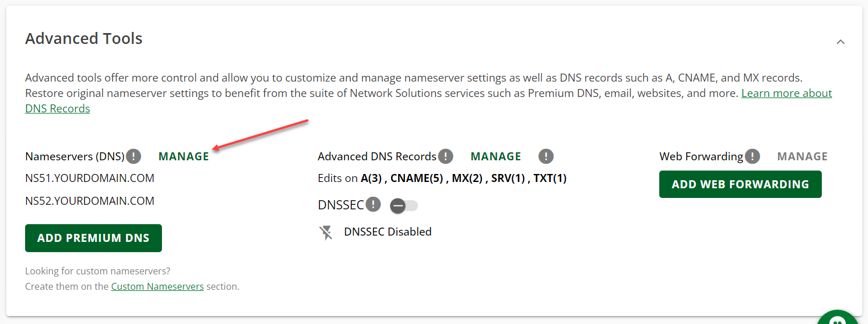The width and height of the screenshot is (868, 324).
Task: Click the alert icon right of the Advanced DNS Records MANAGE link
Action: coord(546,156)
